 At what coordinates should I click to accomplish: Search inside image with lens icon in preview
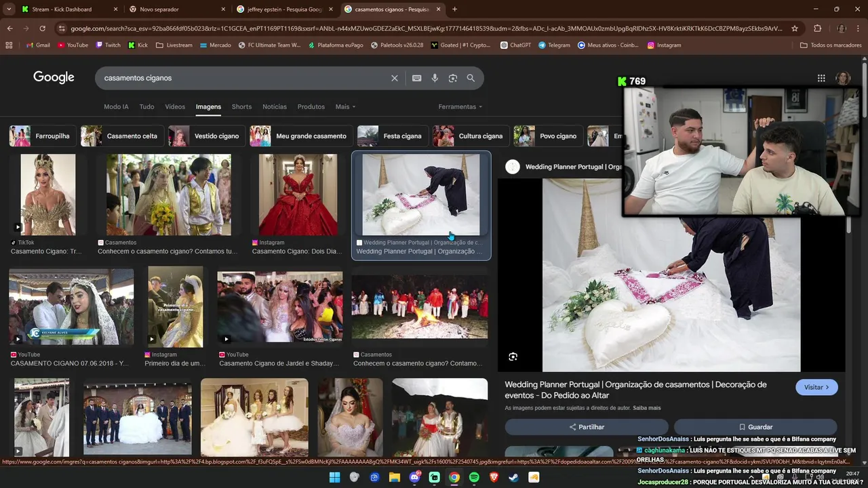tap(513, 357)
